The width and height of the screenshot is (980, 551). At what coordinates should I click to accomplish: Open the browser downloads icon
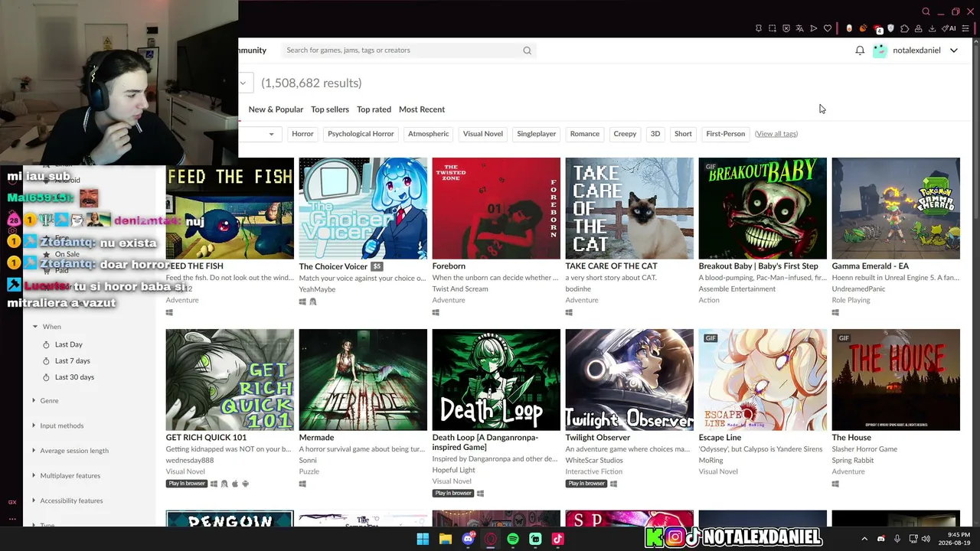[x=932, y=28]
